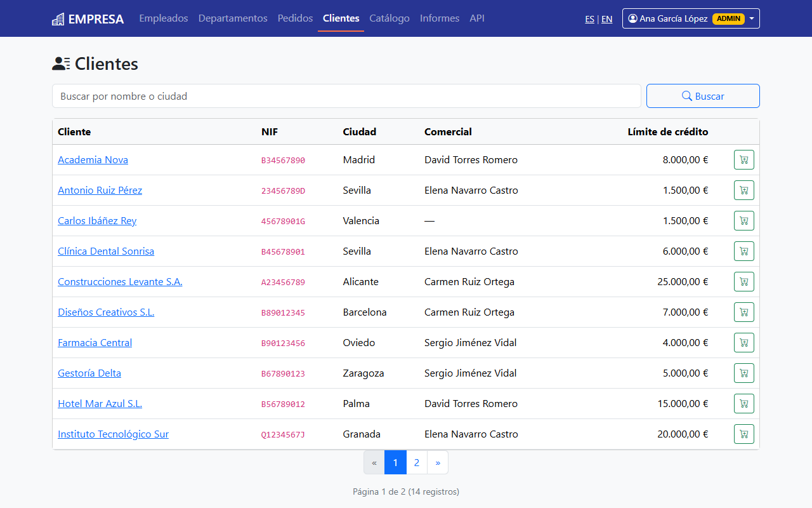Click the Límite de crédito column header
The image size is (812, 508).
click(668, 132)
